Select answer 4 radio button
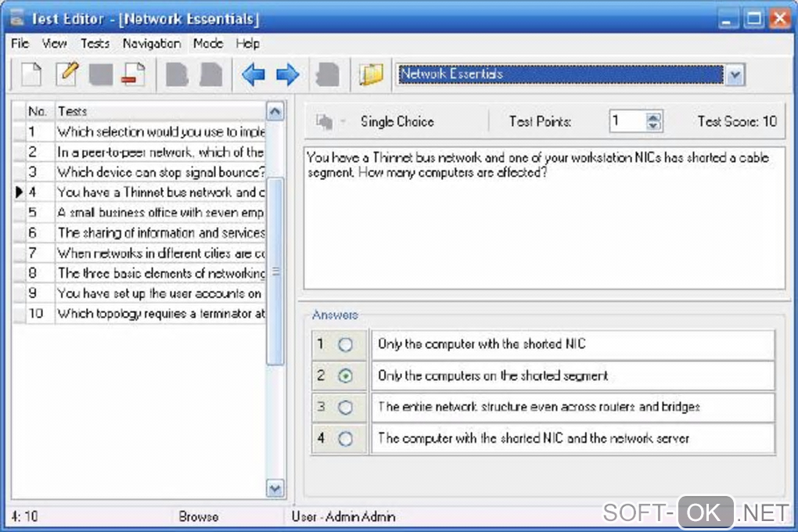 pyautogui.click(x=345, y=438)
